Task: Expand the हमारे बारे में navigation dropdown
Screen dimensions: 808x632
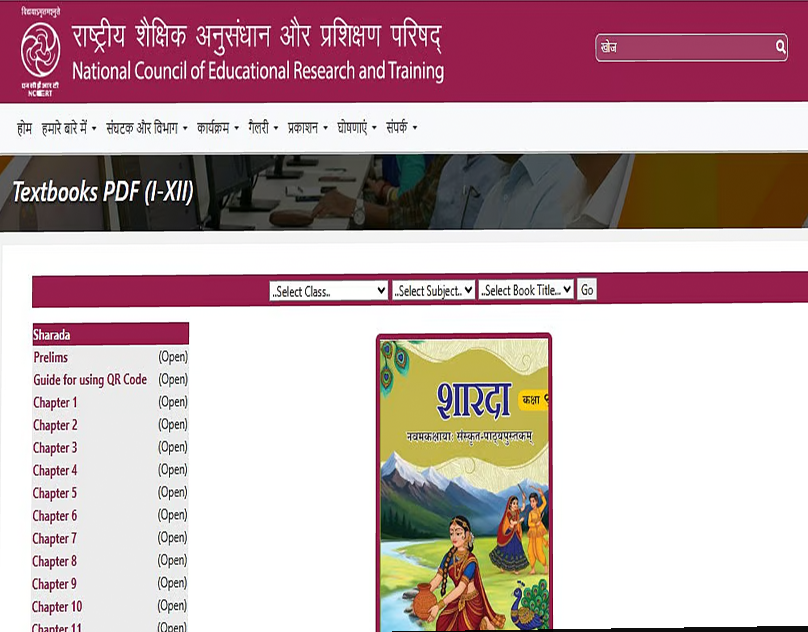Action: click(x=62, y=127)
